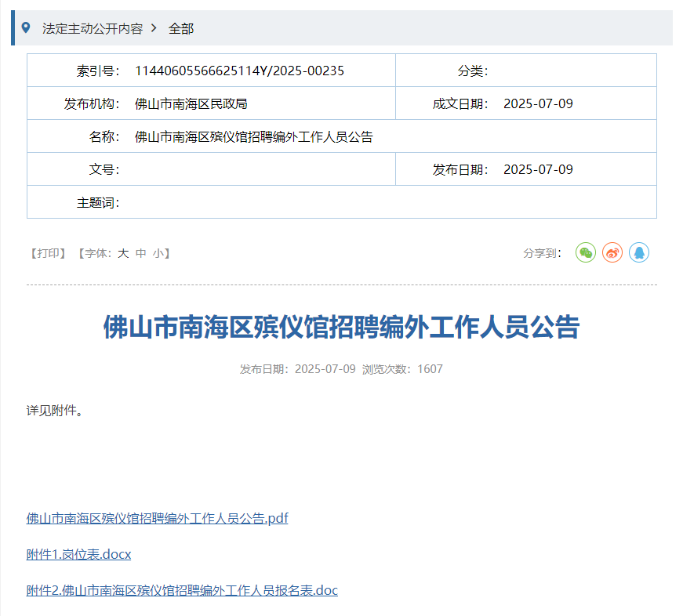Image resolution: width=683 pixels, height=616 pixels.
Task: Click the 索引号: label
Action: (99, 71)
